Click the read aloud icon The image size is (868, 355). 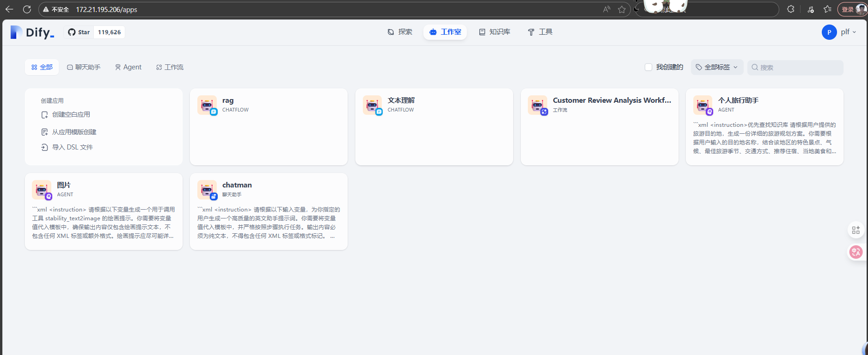pos(606,9)
